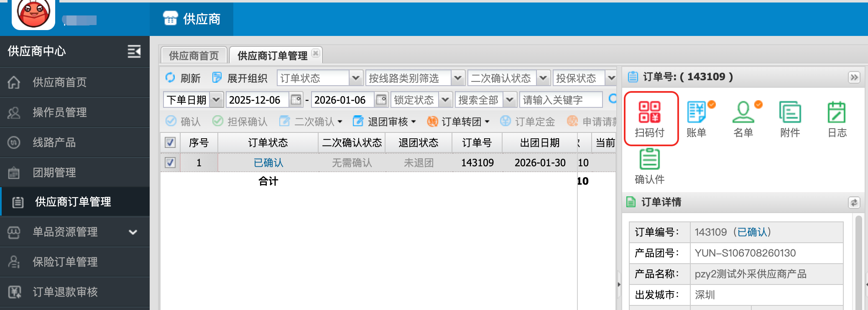The height and width of the screenshot is (310, 868).
Task: Open the 确认件 confirmation document icon
Action: pos(649,166)
